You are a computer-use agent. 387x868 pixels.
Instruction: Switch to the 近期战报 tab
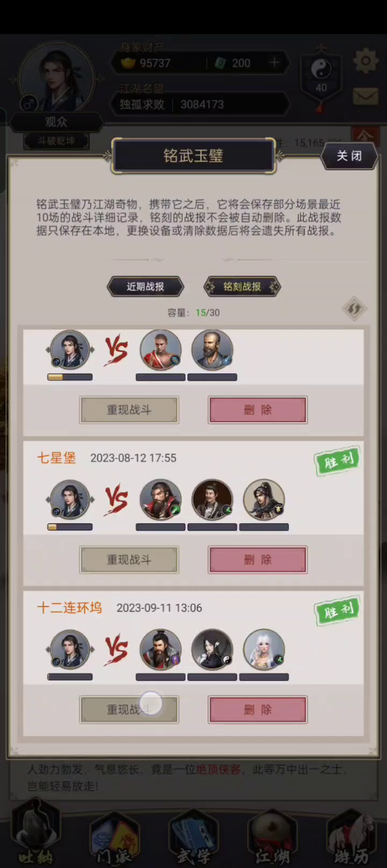tap(146, 287)
